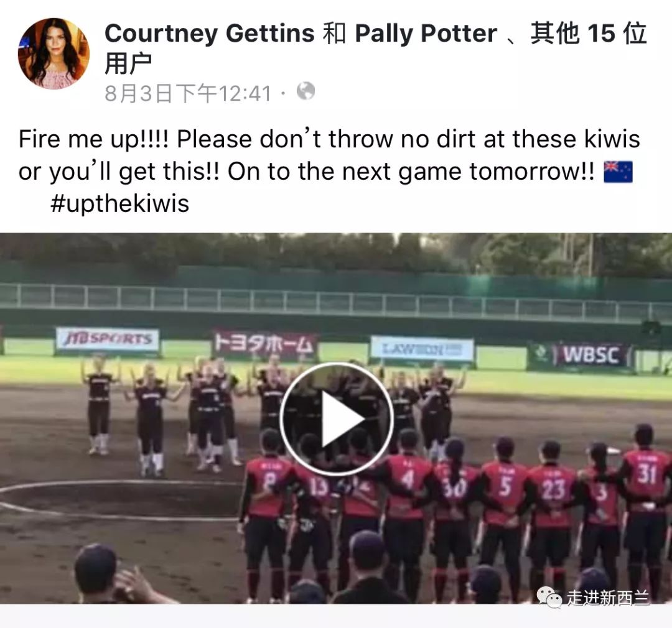Open Courtney Gettins' profile name link

point(210,34)
